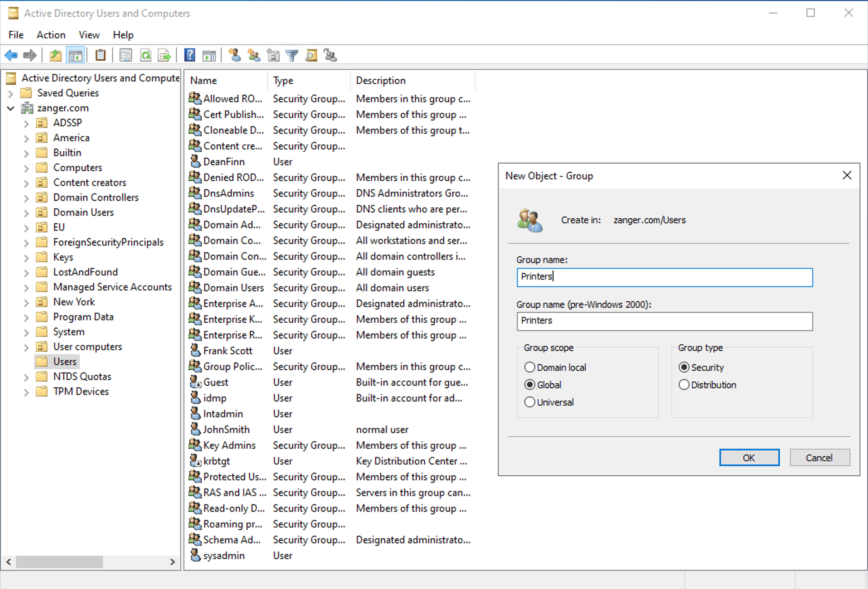Select the Domain local scope option
Screen dimensions: 868x589
click(530, 367)
